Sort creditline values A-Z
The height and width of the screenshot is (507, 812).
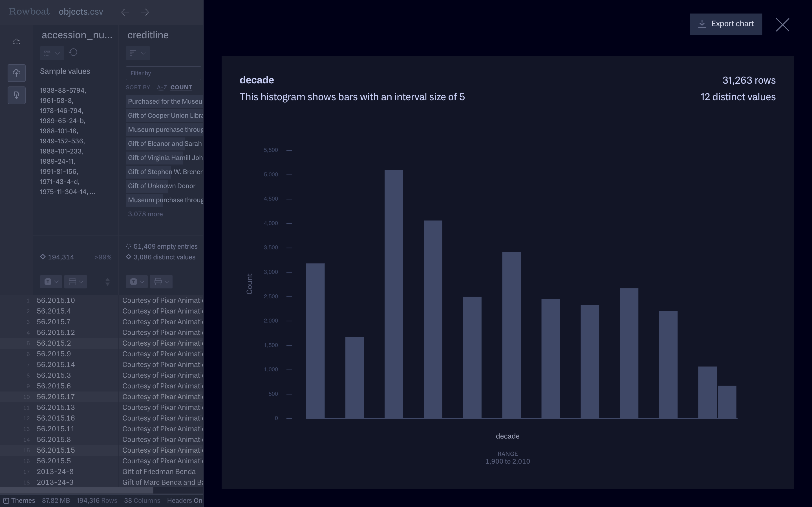coord(162,88)
